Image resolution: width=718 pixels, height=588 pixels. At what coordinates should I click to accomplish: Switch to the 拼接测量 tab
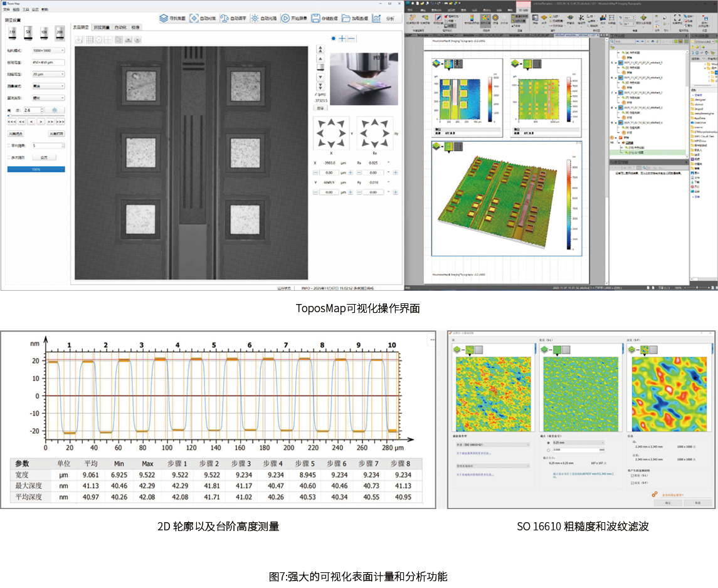101,28
